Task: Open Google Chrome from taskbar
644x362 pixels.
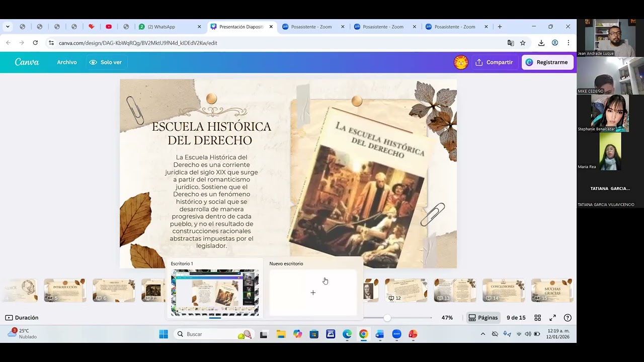Action: click(x=363, y=334)
